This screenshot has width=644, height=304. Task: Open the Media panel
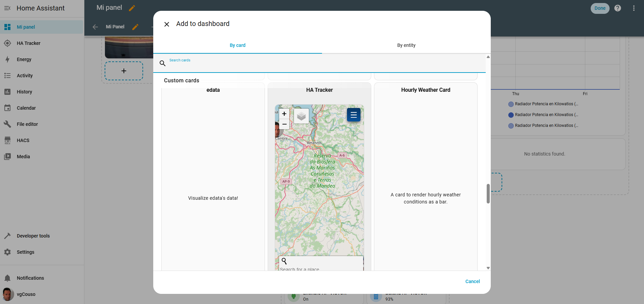tap(42, 157)
